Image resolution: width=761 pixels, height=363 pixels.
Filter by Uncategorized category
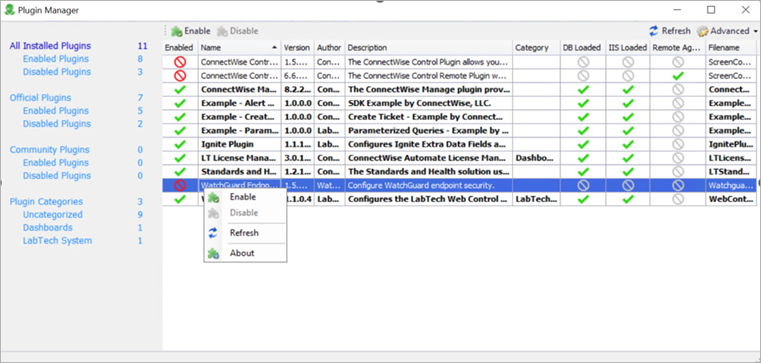[52, 214]
